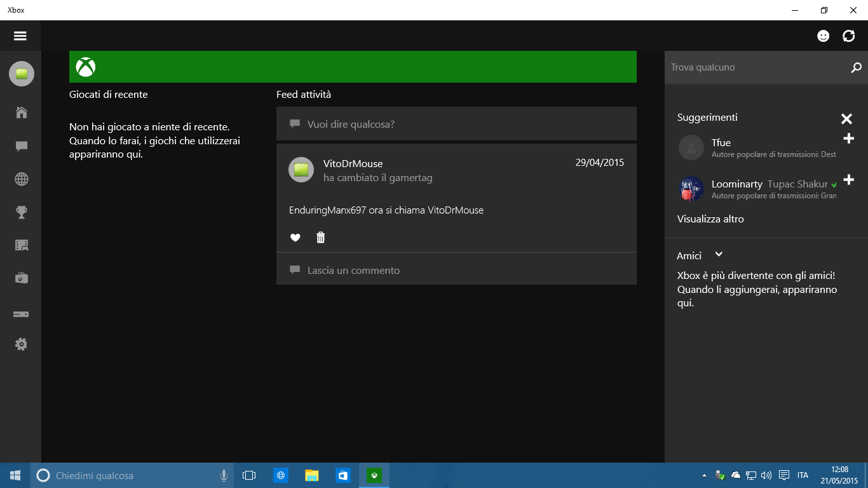Click the Giocati di recente heading
Image resolution: width=868 pixels, height=488 pixels.
tap(109, 95)
